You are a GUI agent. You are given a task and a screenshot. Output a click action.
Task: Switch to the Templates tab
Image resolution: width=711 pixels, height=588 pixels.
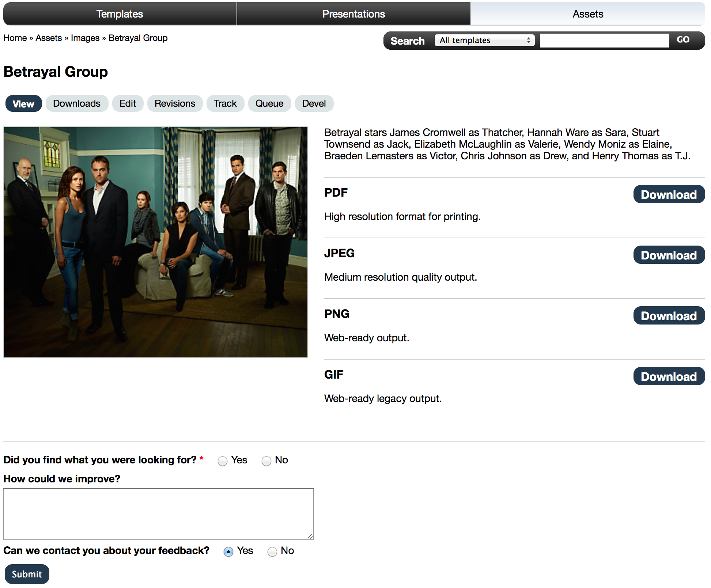tap(120, 14)
